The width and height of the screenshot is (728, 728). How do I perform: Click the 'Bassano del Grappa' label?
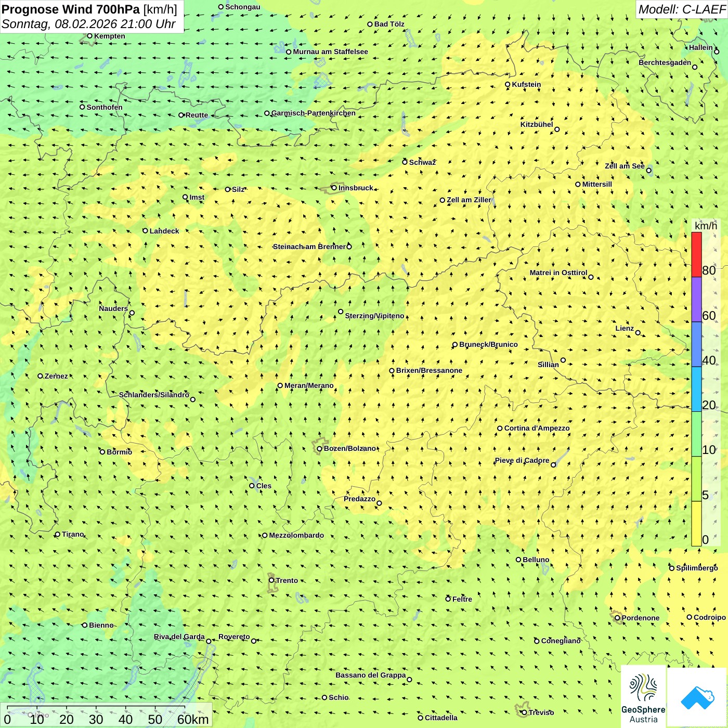[370, 675]
